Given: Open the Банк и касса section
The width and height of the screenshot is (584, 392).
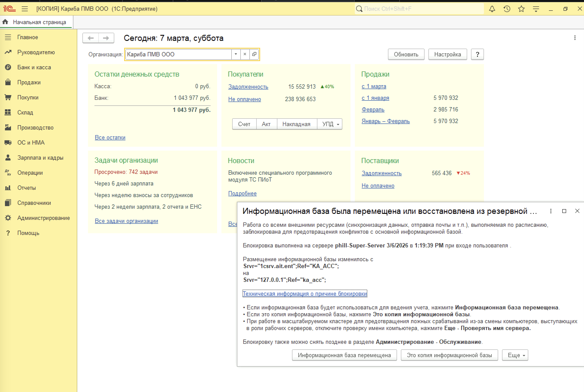Looking at the screenshot, I should pyautogui.click(x=34, y=67).
